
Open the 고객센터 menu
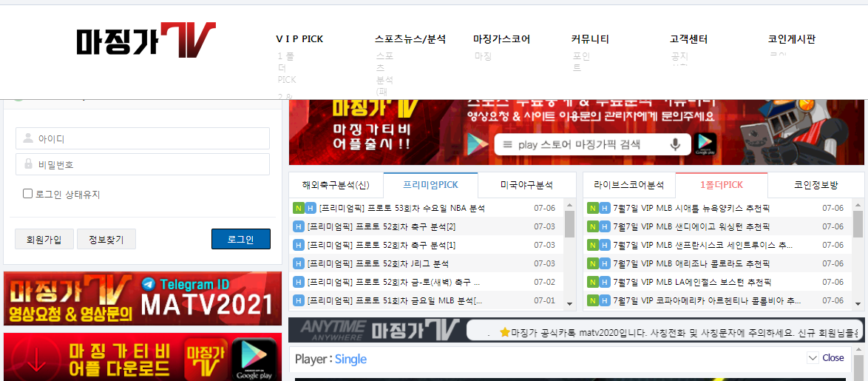point(688,39)
